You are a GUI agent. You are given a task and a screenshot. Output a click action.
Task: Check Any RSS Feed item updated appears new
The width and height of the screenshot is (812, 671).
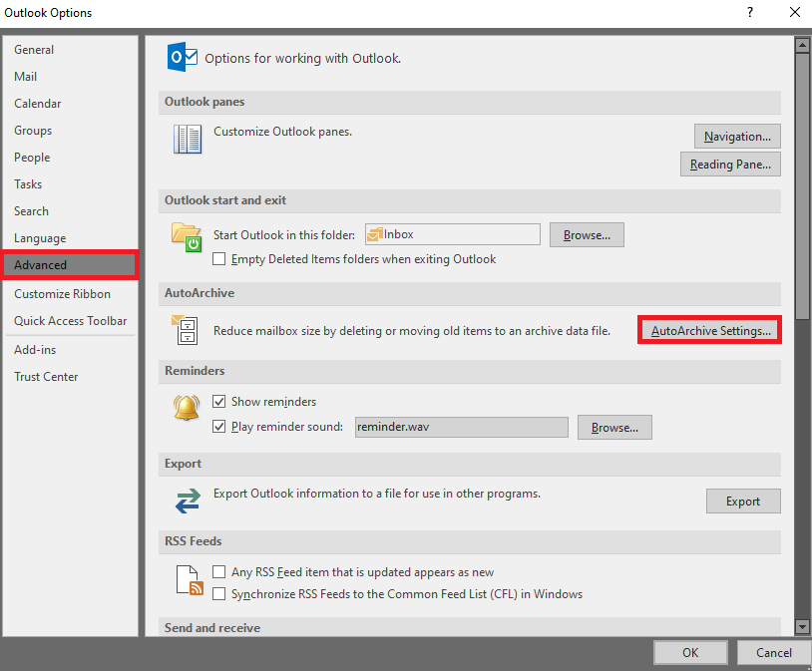point(219,571)
